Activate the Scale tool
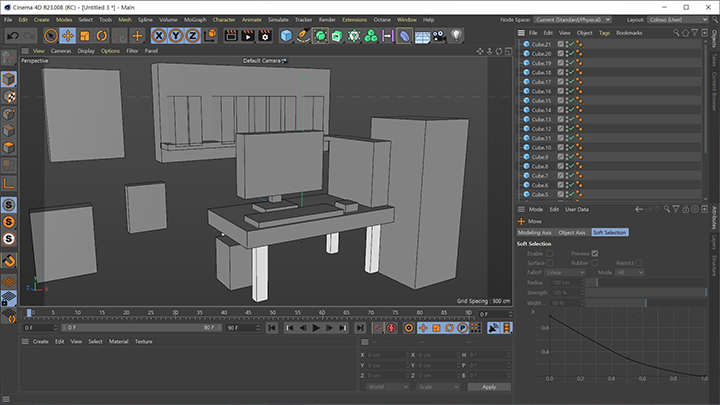Viewport: 720px width, 405px height. 85,36
